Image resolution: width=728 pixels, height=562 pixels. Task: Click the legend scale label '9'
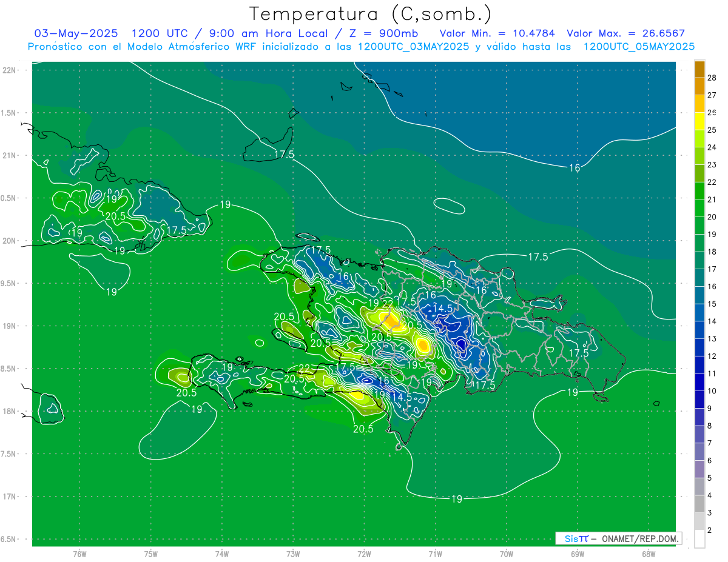(x=710, y=409)
